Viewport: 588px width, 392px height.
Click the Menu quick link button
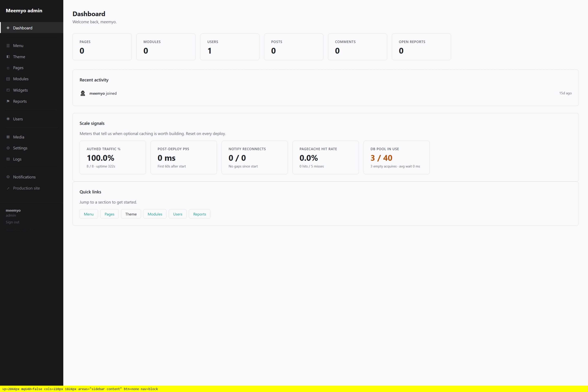[89, 214]
